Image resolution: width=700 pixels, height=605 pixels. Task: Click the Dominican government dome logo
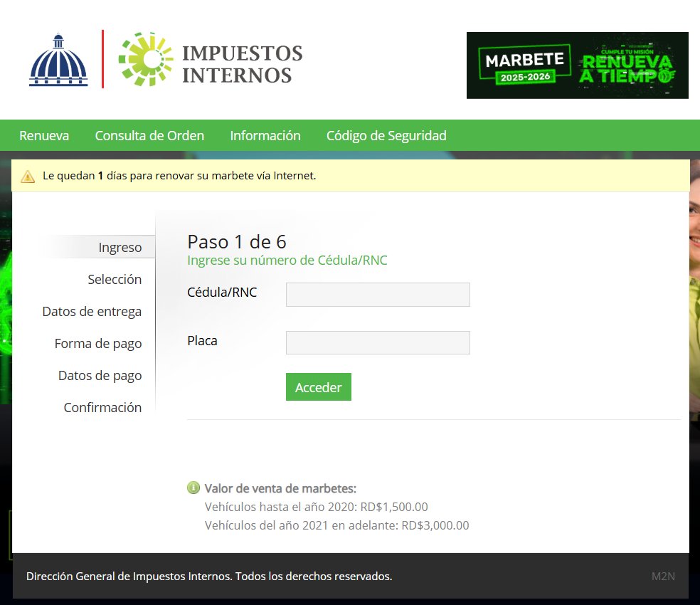pyautogui.click(x=58, y=60)
